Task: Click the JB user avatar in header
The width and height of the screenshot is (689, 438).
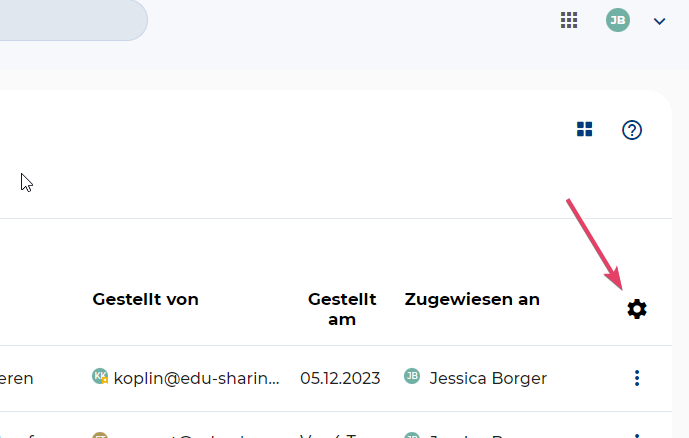Action: coord(618,20)
